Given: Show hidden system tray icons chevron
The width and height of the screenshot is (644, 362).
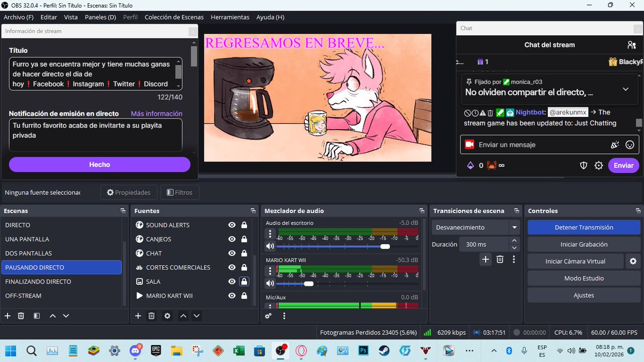Looking at the screenshot, I should 494,351.
